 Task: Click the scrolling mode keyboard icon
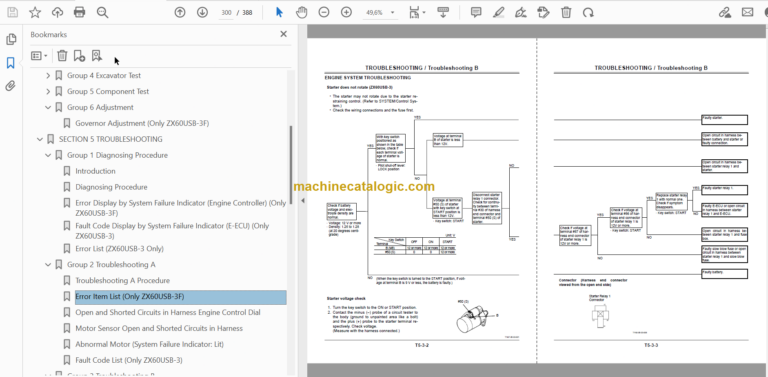pyautogui.click(x=444, y=12)
